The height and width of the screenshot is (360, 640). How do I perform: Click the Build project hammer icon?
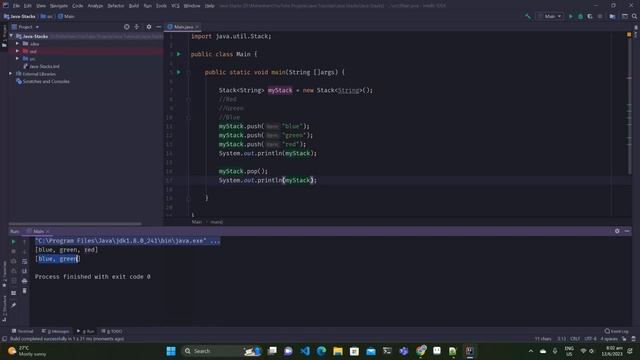coord(528,16)
